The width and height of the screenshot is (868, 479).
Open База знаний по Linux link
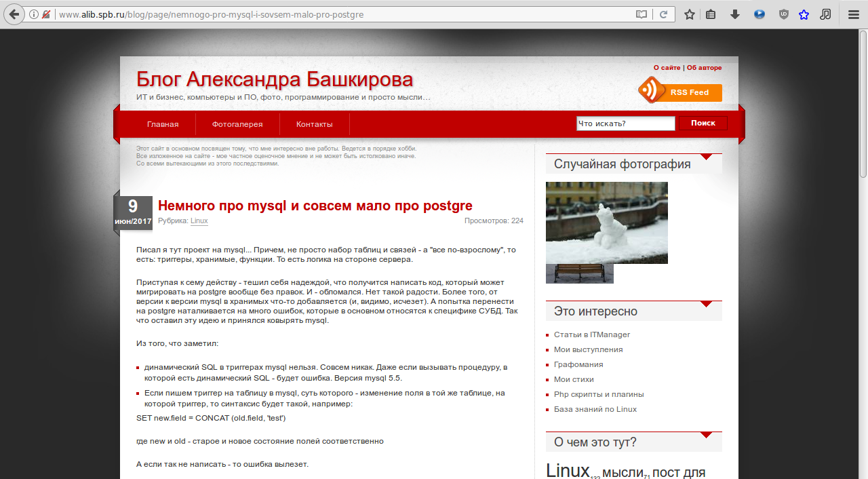click(595, 409)
